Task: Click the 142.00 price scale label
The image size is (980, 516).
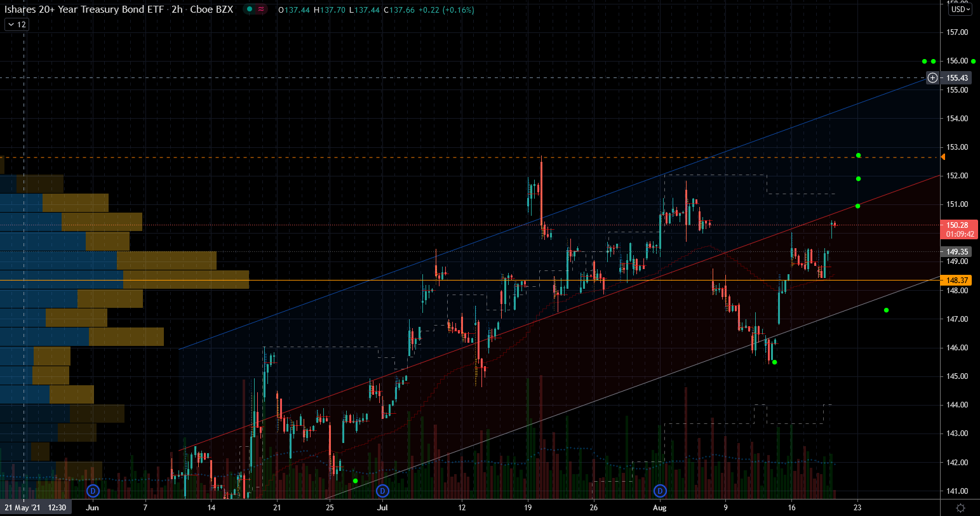Action: 957,463
